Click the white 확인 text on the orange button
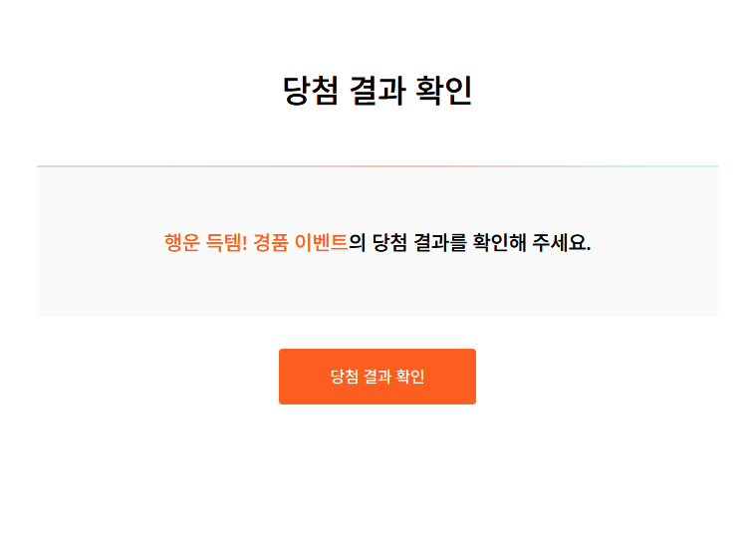 click(x=409, y=377)
